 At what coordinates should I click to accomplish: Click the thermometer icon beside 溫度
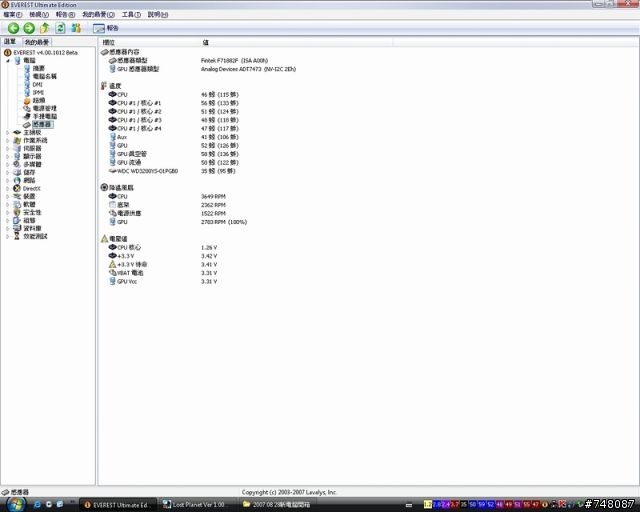click(x=104, y=86)
